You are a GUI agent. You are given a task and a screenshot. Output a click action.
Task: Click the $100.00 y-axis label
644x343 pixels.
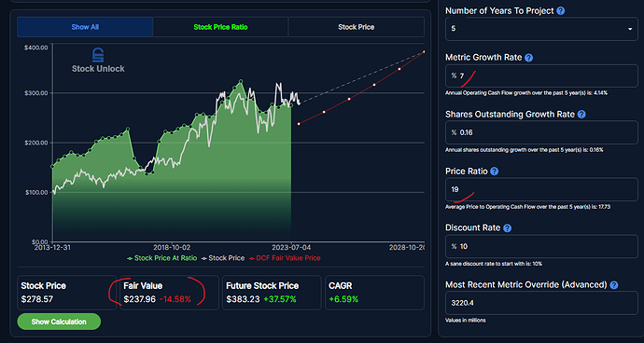point(36,192)
